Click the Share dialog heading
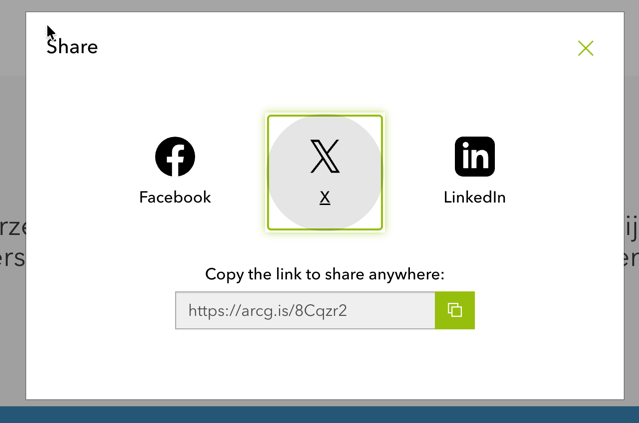Viewport: 639px width, 423px height. click(x=72, y=47)
